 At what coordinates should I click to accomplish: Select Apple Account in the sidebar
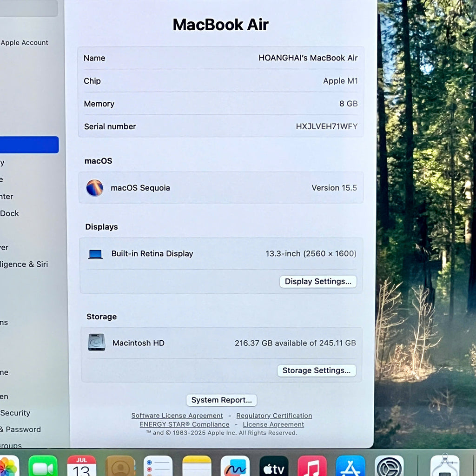point(24,43)
